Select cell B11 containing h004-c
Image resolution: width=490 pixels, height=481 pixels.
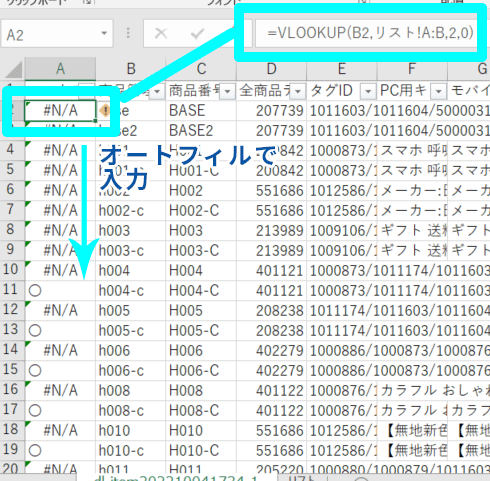tap(131, 291)
